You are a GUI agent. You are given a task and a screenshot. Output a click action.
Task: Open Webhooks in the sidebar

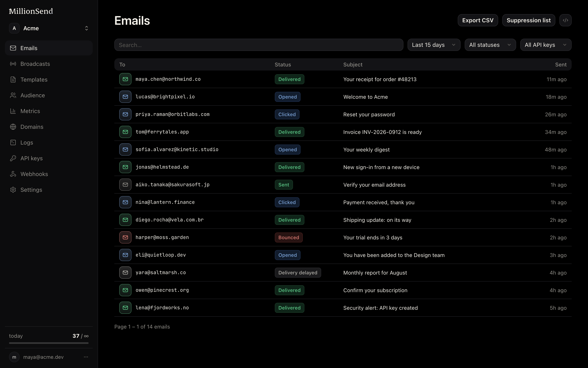[49, 174]
